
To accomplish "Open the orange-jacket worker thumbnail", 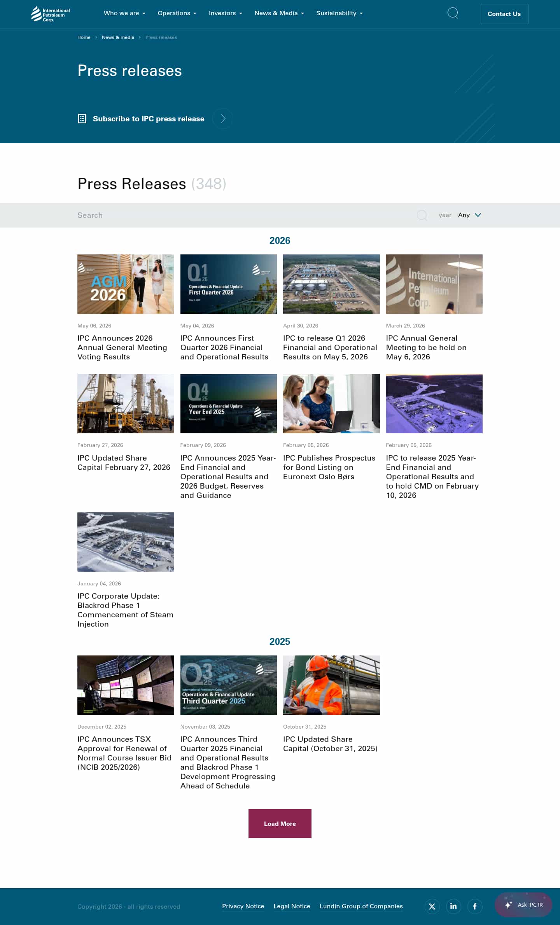I will coord(331,685).
